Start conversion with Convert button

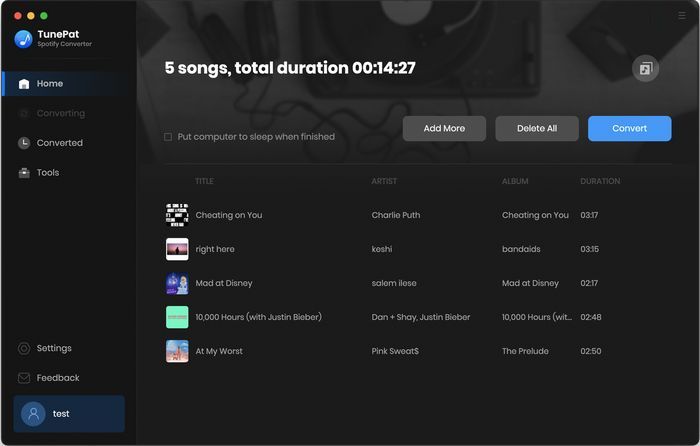pyautogui.click(x=629, y=129)
